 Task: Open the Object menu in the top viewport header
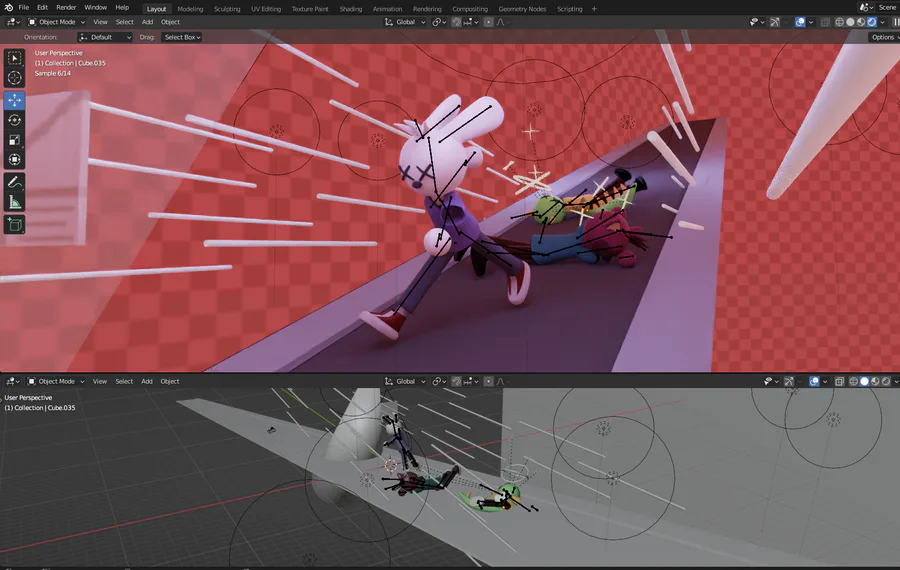click(x=170, y=22)
